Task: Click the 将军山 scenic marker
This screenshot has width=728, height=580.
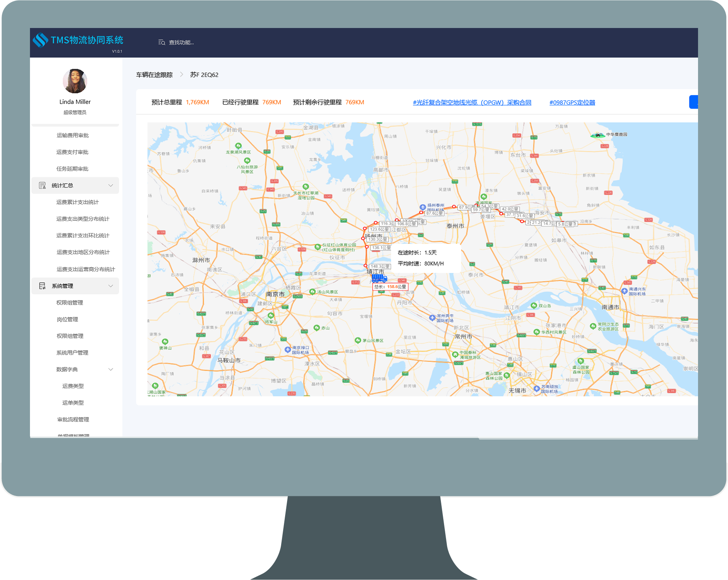Action: (x=271, y=315)
